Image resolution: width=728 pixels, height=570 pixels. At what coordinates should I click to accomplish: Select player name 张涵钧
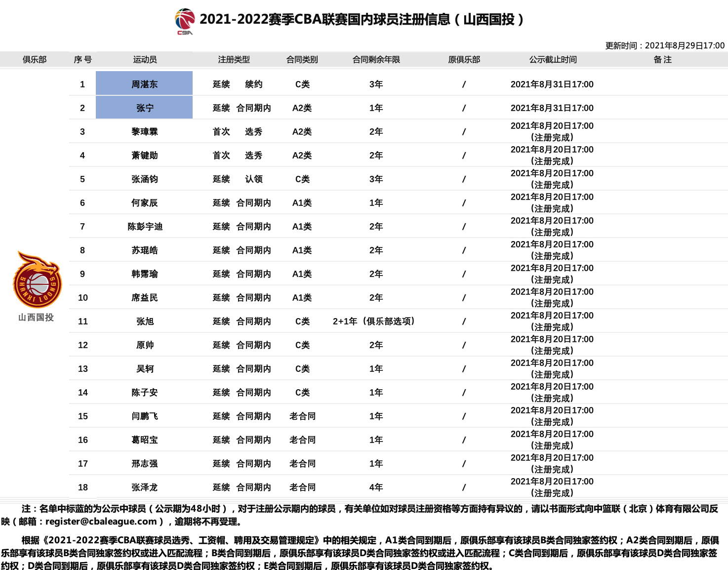coord(144,179)
